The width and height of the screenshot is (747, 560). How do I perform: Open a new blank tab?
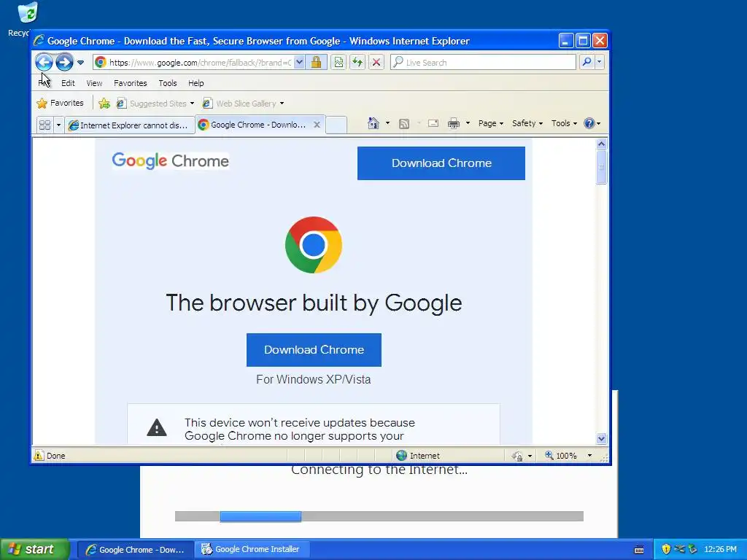(336, 125)
